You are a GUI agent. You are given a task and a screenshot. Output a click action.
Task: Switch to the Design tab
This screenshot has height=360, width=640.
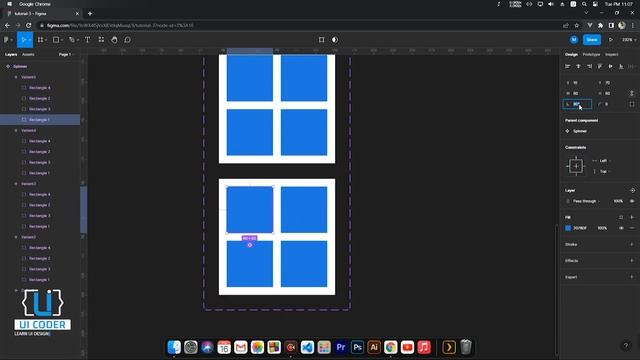(571, 54)
